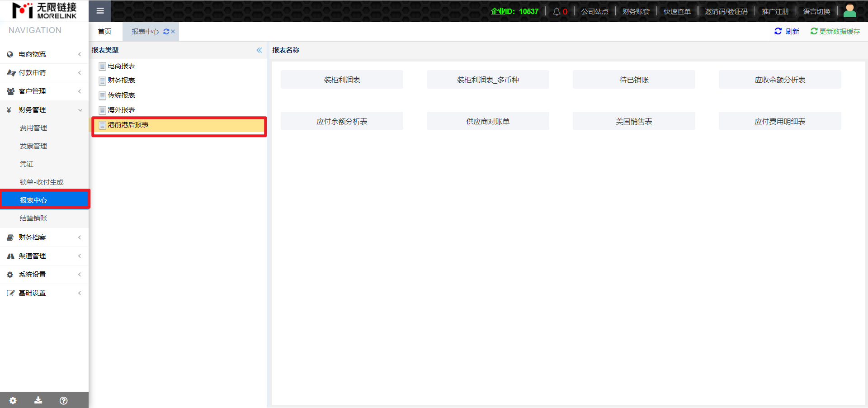This screenshot has height=408, width=868.
Task: Collapse the 报表类型 panel with double-arrow
Action: (x=259, y=50)
